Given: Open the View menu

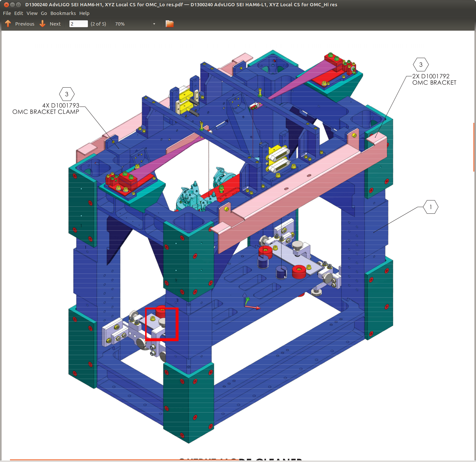Looking at the screenshot, I should [32, 13].
